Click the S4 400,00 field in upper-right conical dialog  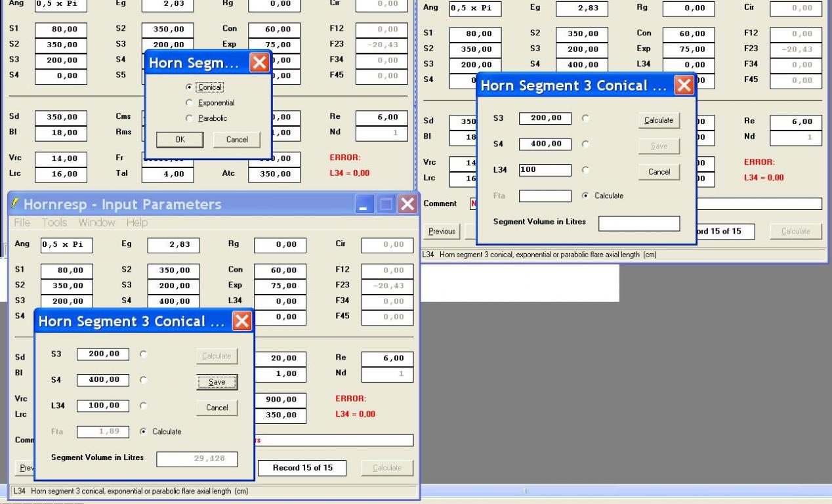[x=545, y=144]
